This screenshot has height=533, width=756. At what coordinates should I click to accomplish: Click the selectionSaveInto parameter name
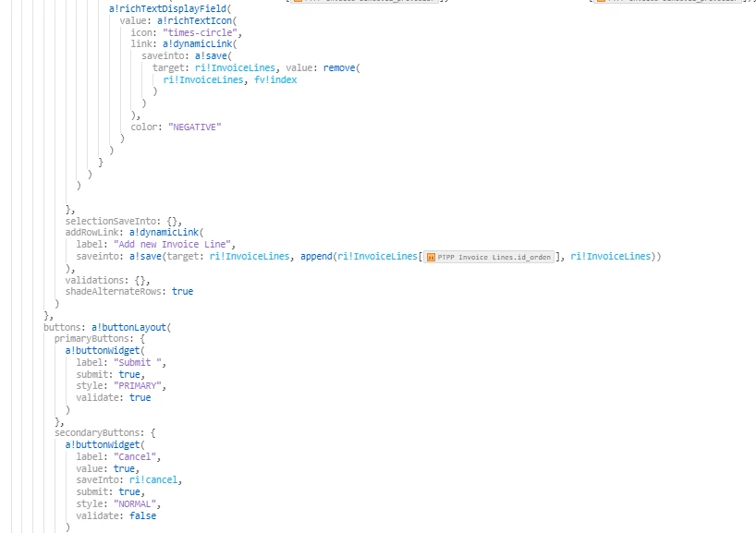pyautogui.click(x=111, y=221)
